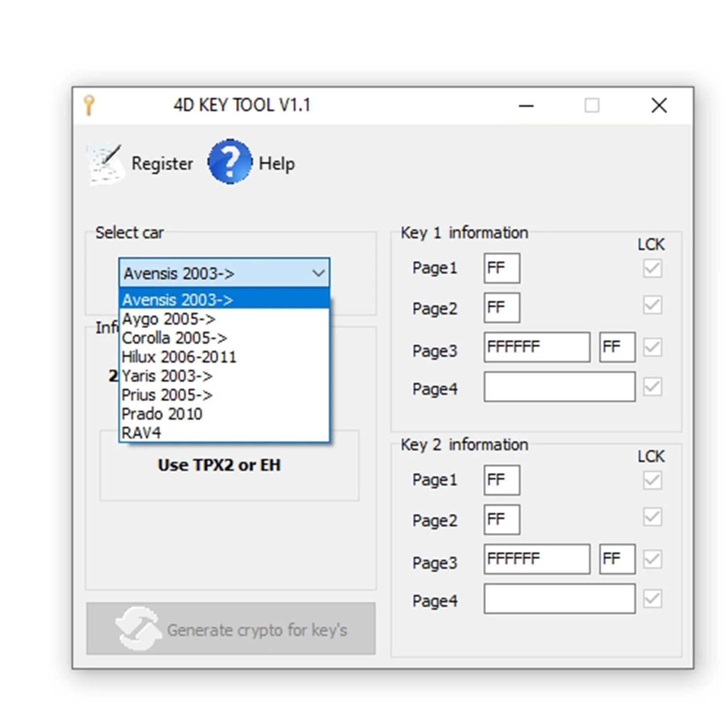Click Key 2 Page1 FF field
This screenshot has width=728, height=728.
click(x=502, y=480)
